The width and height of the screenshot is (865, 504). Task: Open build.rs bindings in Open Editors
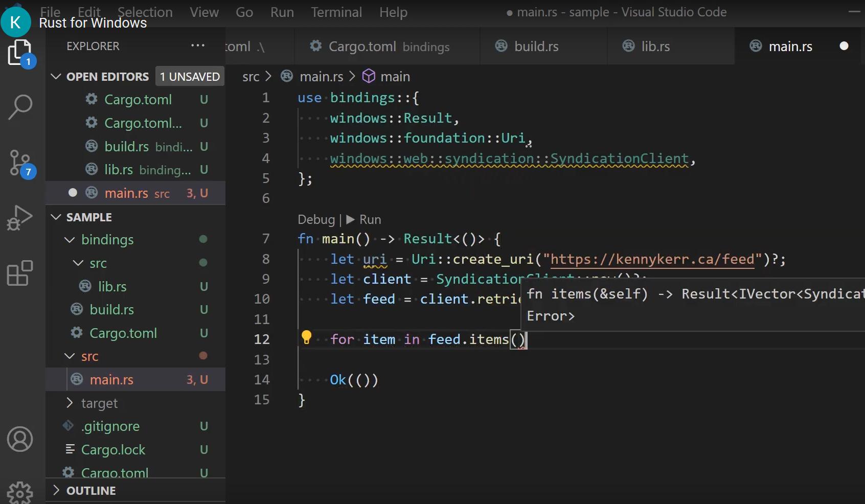point(135,146)
